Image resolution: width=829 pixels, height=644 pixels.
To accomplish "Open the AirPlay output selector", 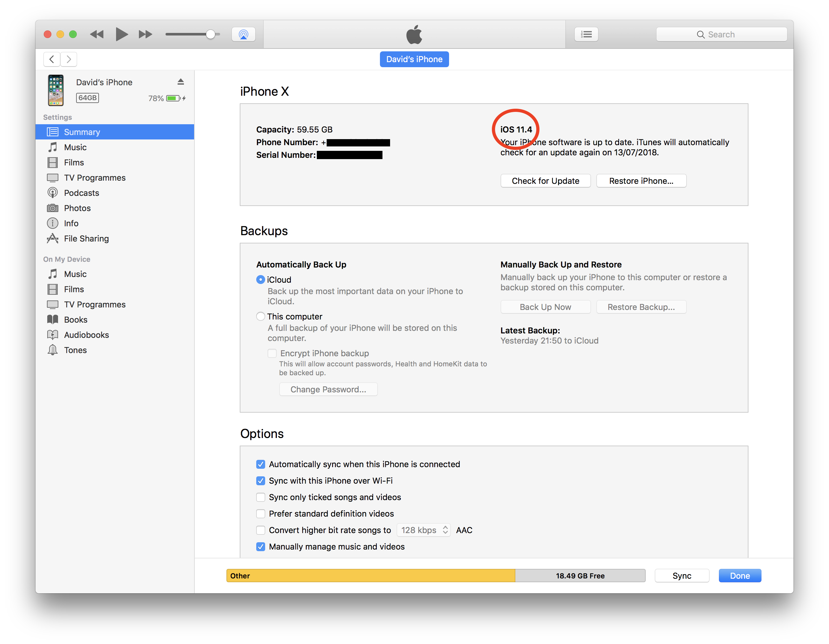I will point(243,34).
